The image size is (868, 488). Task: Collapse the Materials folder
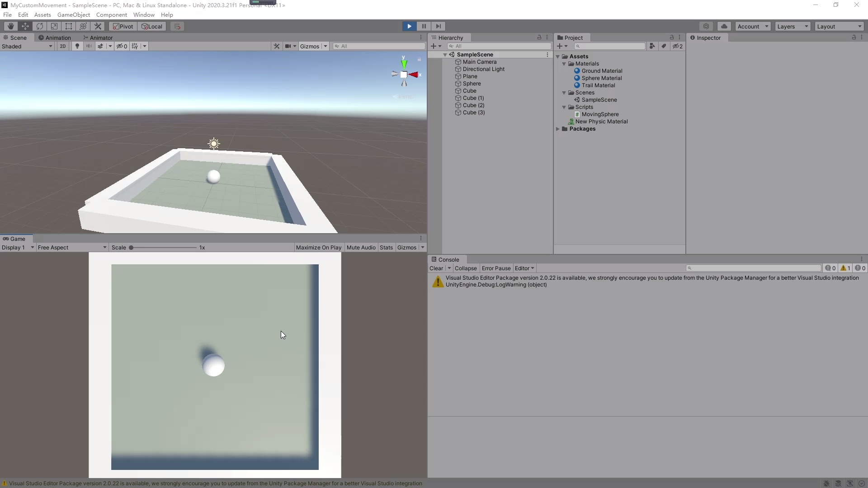coord(564,64)
